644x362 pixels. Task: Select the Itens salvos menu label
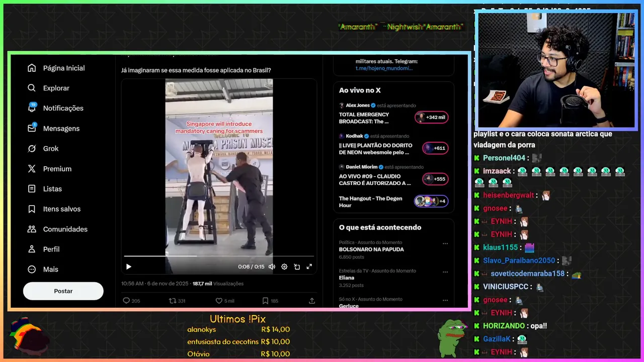tap(62, 209)
